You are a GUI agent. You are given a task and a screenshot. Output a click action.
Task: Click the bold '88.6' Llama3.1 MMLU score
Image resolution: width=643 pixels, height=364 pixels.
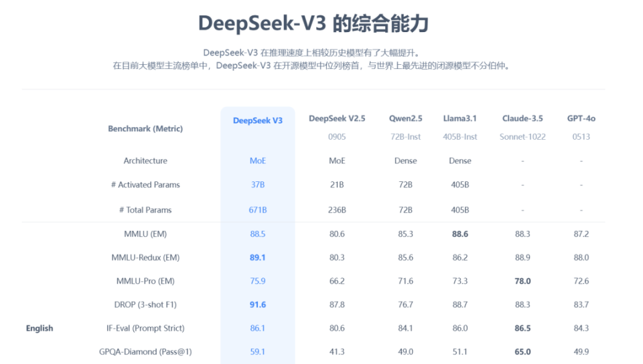point(459,234)
